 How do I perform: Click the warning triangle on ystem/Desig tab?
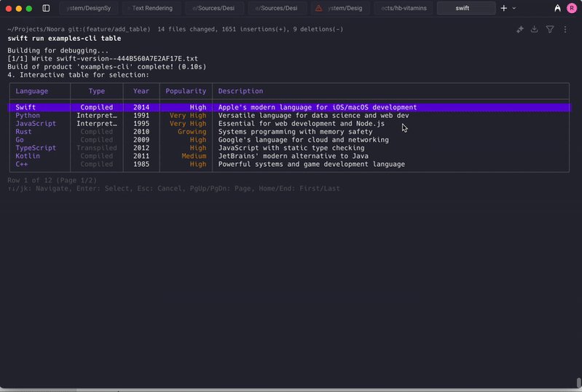[x=318, y=8]
